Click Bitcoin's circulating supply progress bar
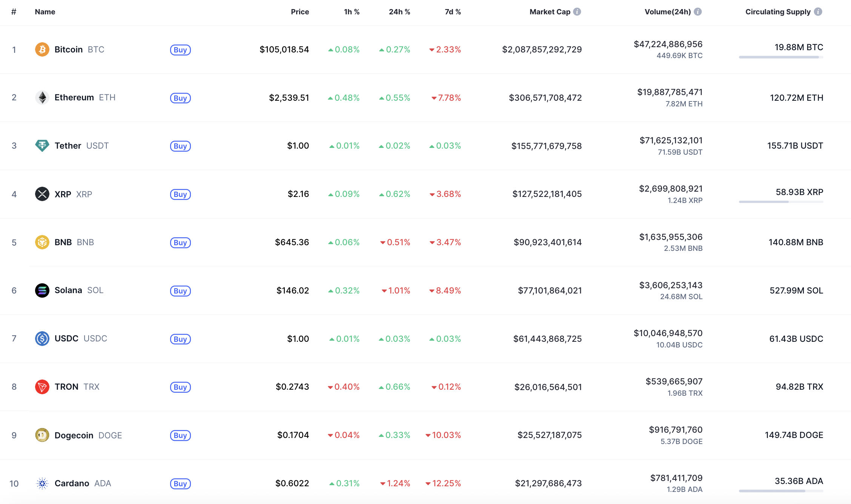The image size is (851, 504). (x=781, y=57)
